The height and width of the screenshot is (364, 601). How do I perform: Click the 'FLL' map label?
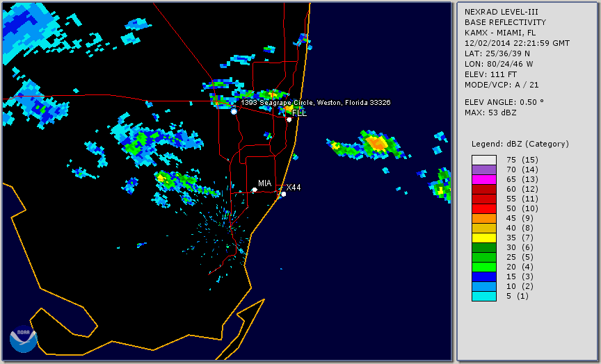click(299, 113)
